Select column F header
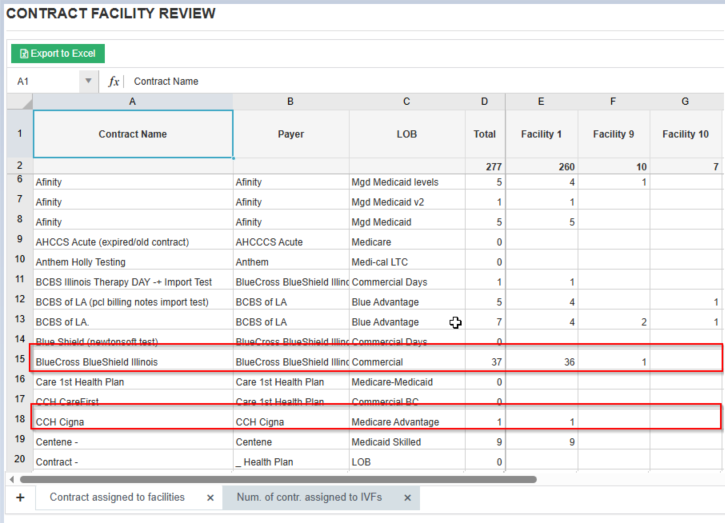This screenshot has width=725, height=523. (x=614, y=102)
